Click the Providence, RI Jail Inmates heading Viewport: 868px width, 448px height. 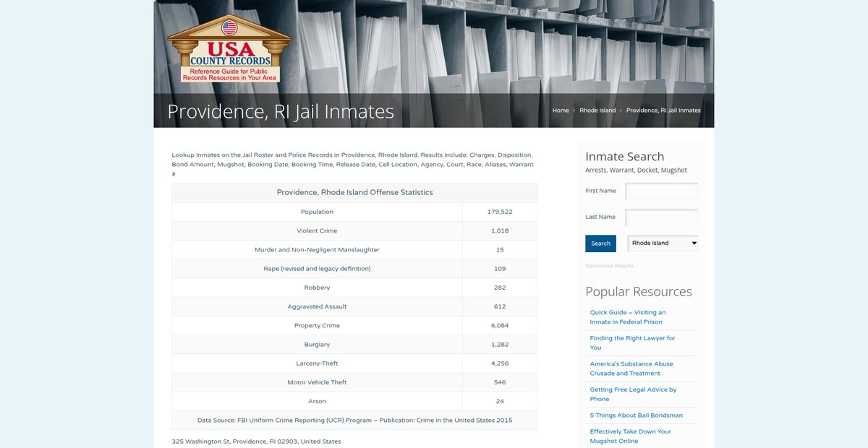pyautogui.click(x=281, y=111)
